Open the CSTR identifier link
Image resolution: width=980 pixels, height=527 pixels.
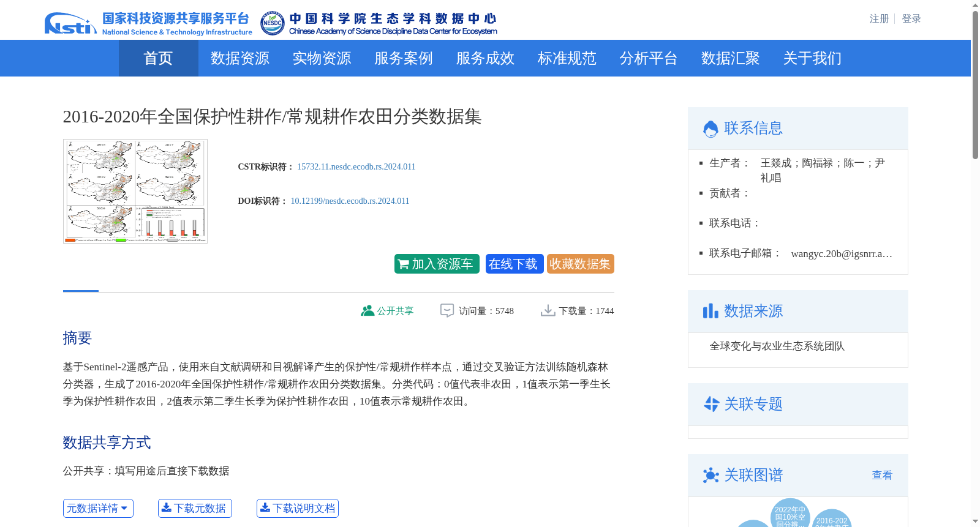click(x=356, y=166)
